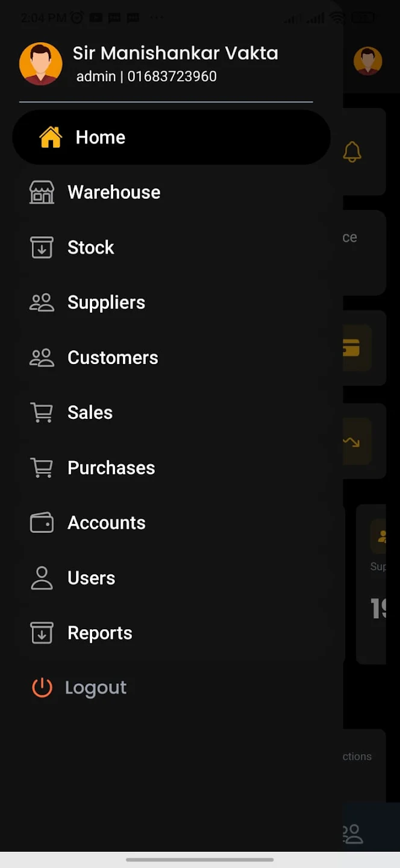Image resolution: width=400 pixels, height=868 pixels.
Task: Open the Warehouse menu item
Action: tap(114, 192)
